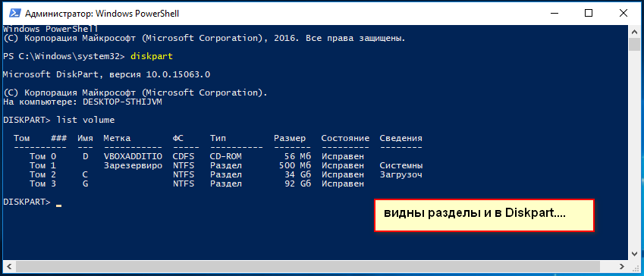Click the 'Размер' column header
Viewport: 644px width, 276px height.
point(290,139)
